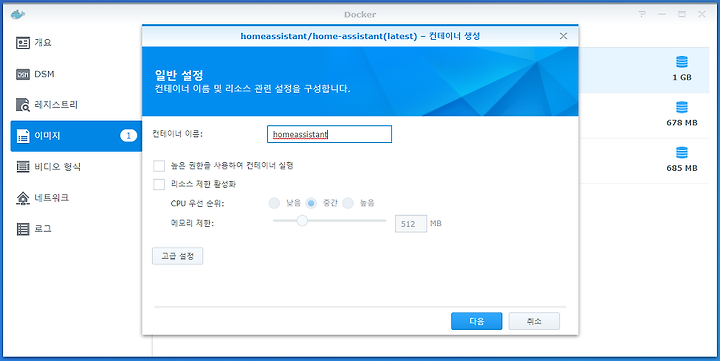Click the image list icon
Viewport: 720px width, 361px height.
point(23,136)
